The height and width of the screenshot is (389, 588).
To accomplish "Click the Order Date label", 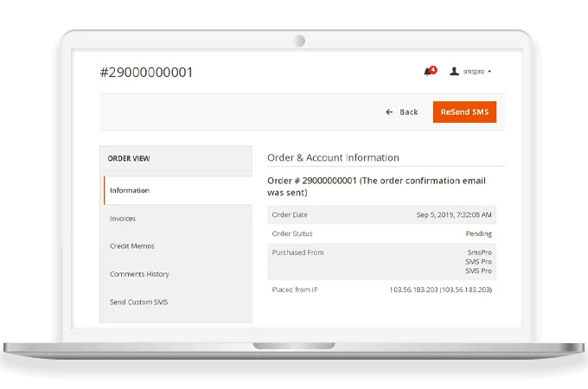I will click(x=290, y=214).
